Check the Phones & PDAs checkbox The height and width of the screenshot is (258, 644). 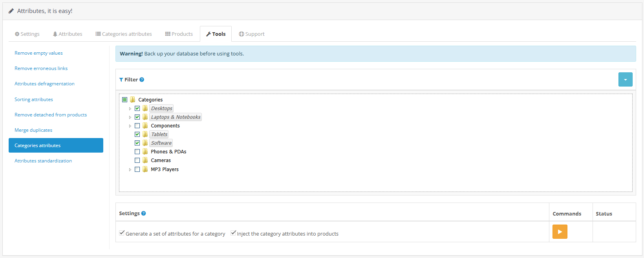[x=137, y=151]
